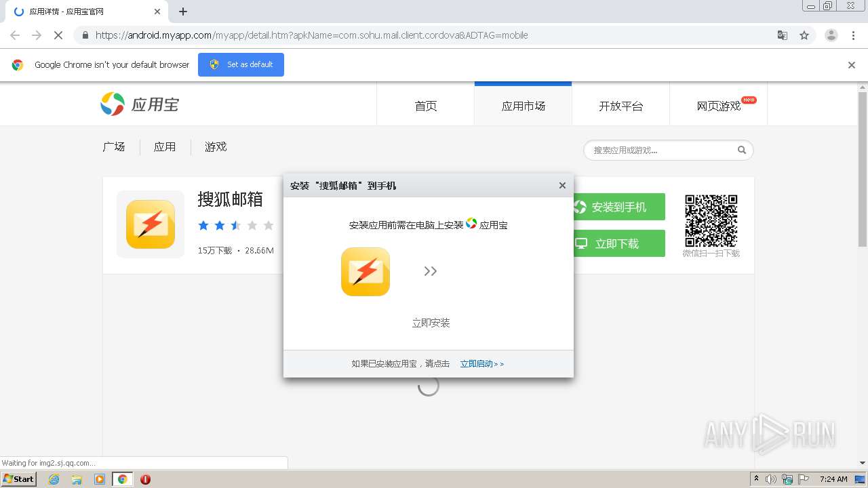Select the 应用 sub-menu item

point(165,147)
